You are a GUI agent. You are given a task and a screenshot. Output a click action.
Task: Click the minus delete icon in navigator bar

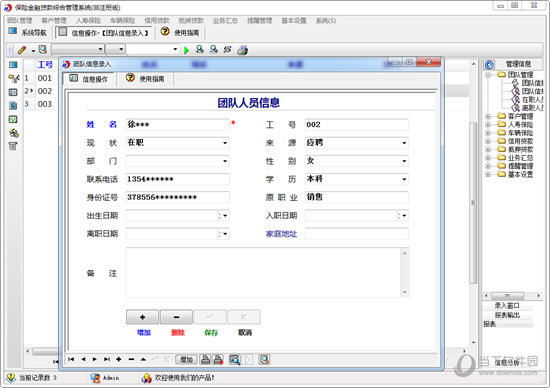(x=131, y=359)
